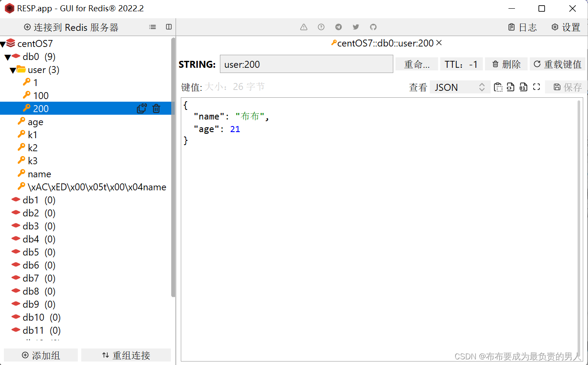This screenshot has height=365, width=588.
Task: Click the key tree vertical scrollbar
Action: click(x=173, y=167)
